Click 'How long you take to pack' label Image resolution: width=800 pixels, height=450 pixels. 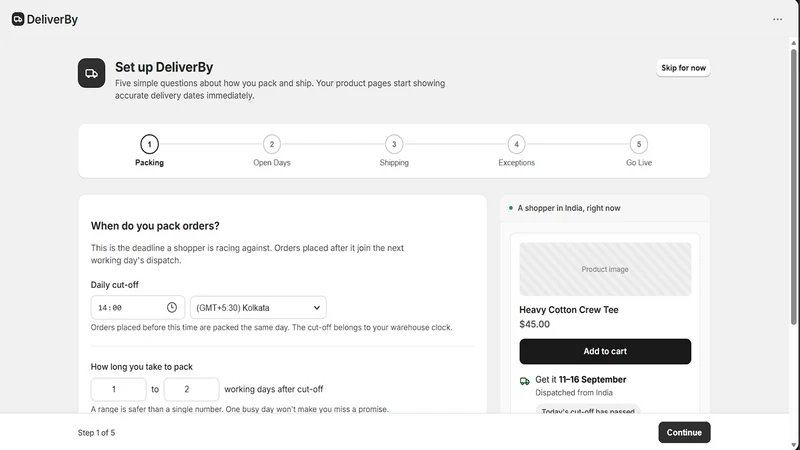pos(142,367)
